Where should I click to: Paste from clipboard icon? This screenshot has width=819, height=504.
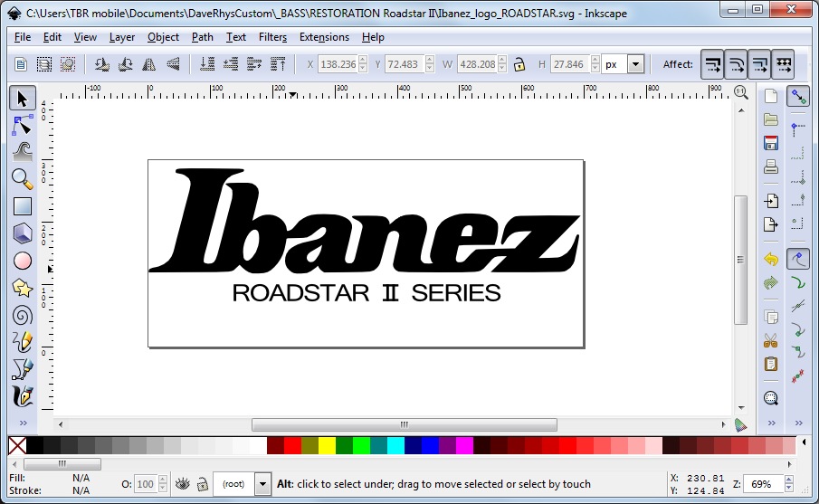(x=771, y=364)
